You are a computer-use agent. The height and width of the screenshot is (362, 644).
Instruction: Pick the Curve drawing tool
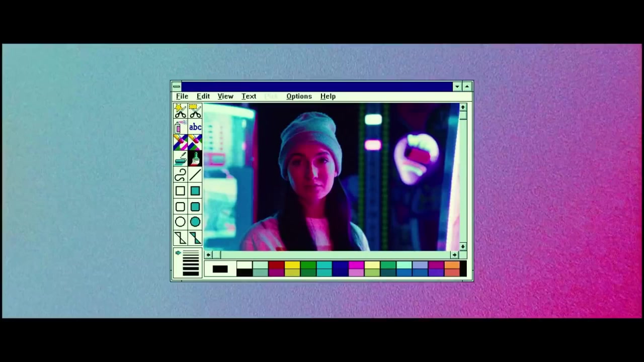[x=180, y=175]
